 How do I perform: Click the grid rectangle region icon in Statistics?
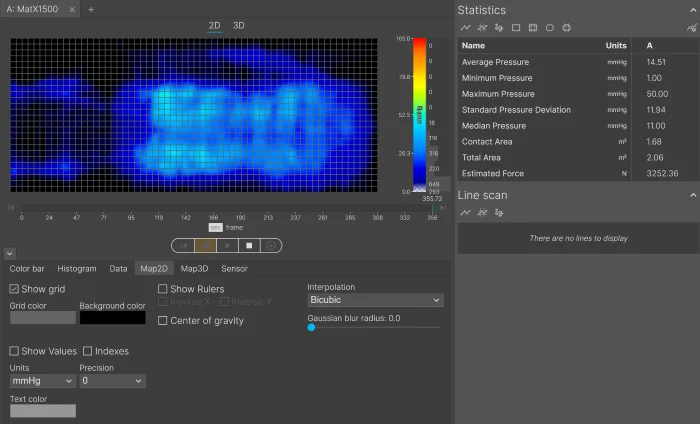click(x=533, y=28)
